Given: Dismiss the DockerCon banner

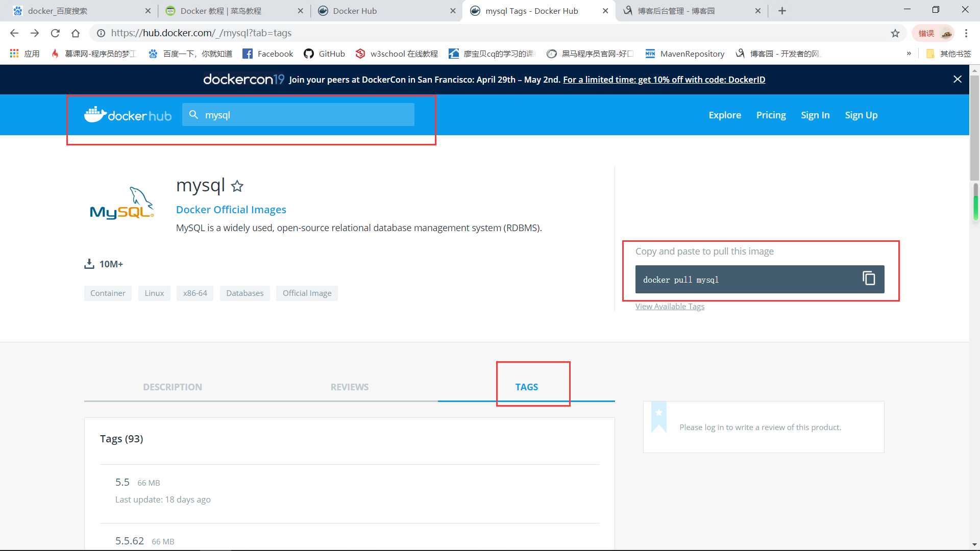Looking at the screenshot, I should tap(958, 79).
